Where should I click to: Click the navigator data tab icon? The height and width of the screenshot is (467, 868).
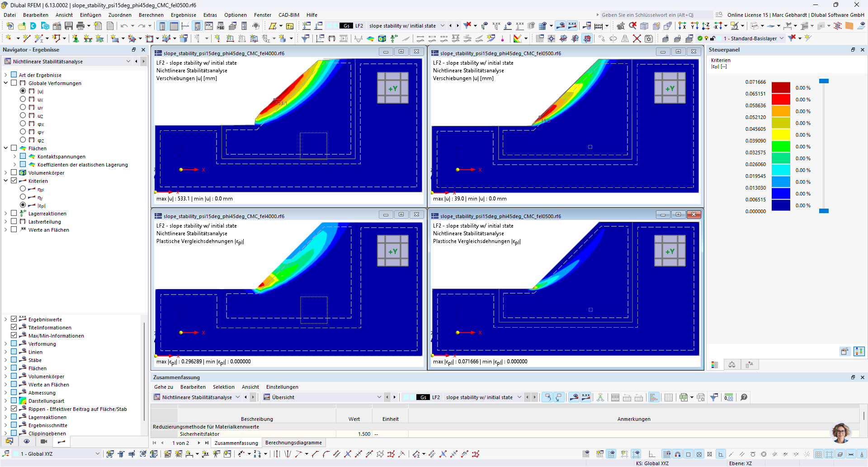pos(9,441)
